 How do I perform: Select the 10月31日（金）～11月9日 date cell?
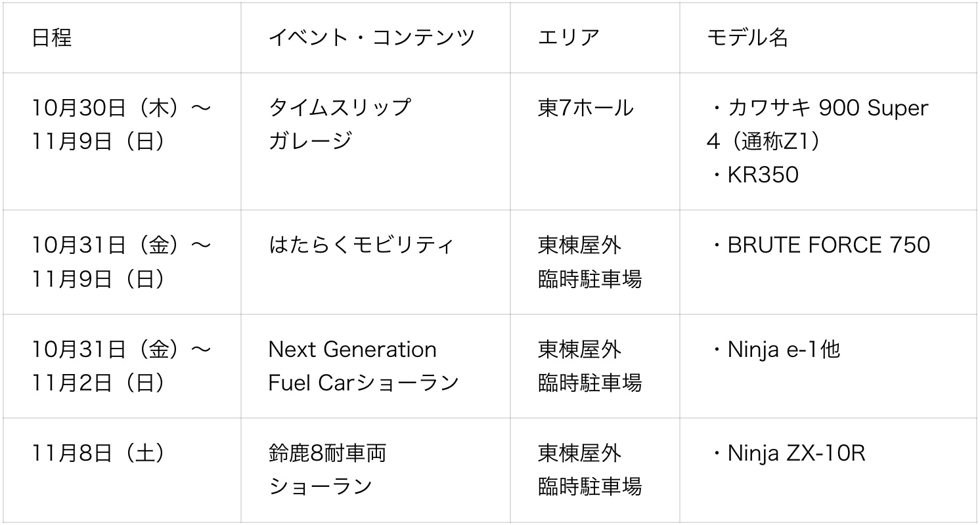[122, 262]
